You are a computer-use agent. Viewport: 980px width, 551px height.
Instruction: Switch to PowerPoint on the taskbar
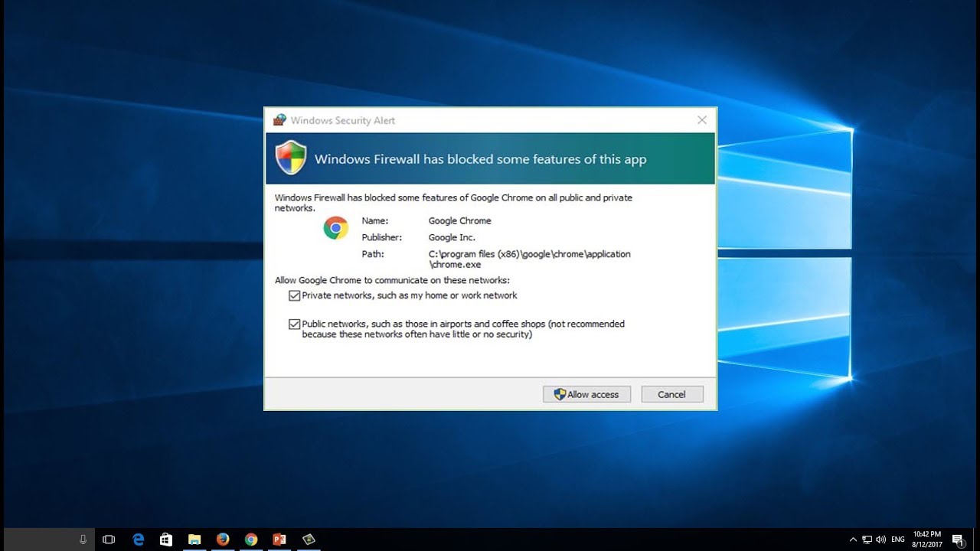279,540
